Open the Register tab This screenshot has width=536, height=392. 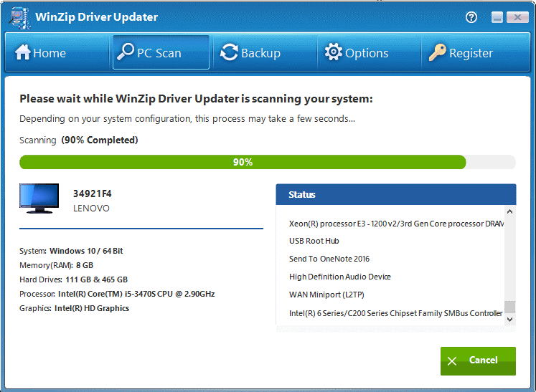(x=476, y=52)
